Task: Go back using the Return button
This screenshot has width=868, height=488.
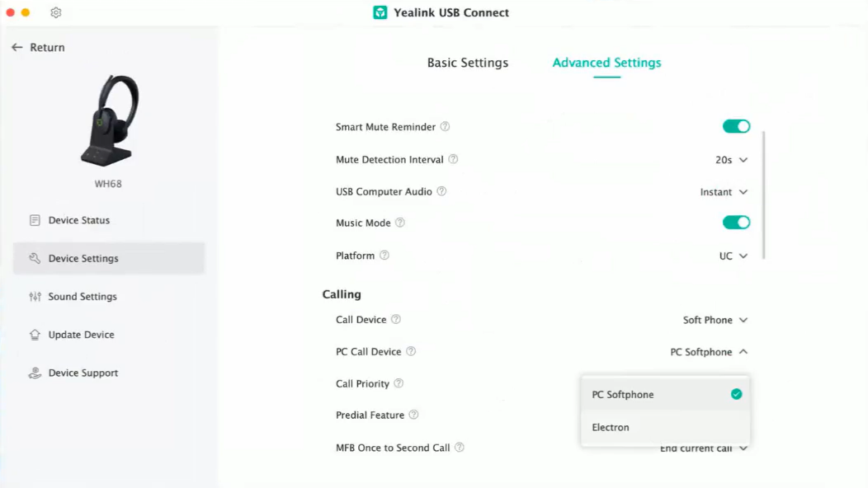Action: pos(38,48)
